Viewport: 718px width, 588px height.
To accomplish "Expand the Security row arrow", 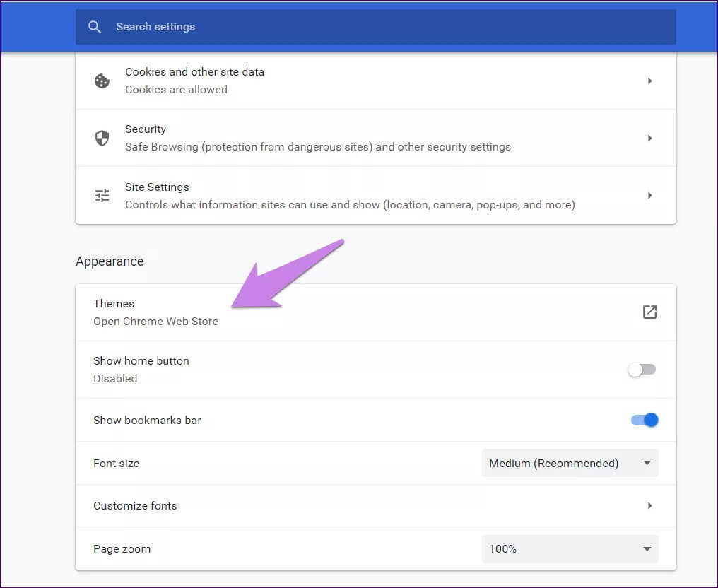I will coord(649,138).
